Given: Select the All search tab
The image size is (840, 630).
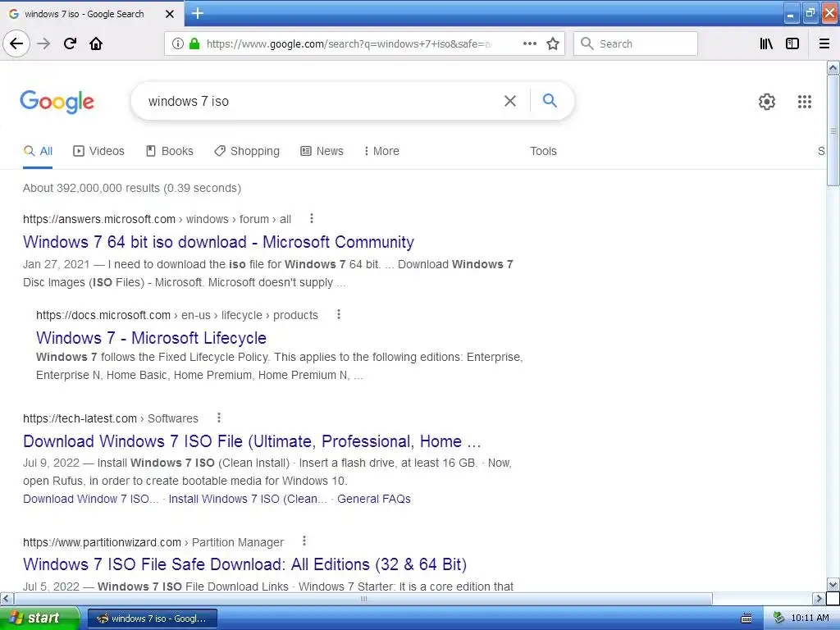Looking at the screenshot, I should (x=38, y=151).
